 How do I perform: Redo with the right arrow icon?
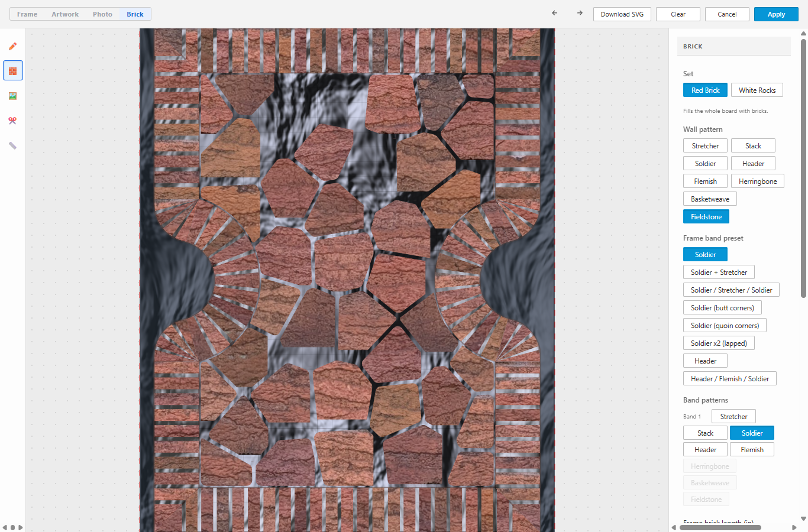pyautogui.click(x=580, y=13)
